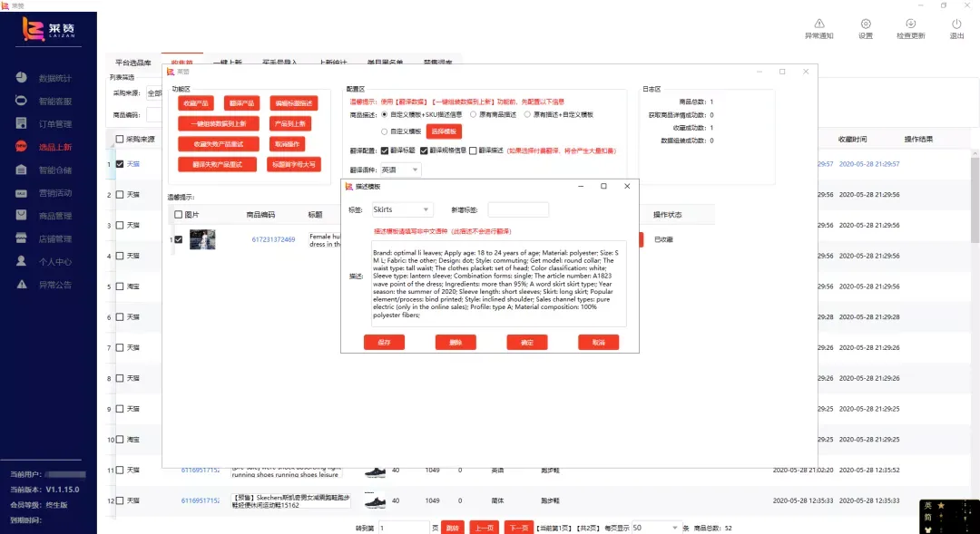Viewport: 980px width, 534px height.
Task: Click the 确定 button in 描述模板 dialog
Action: coord(527,343)
